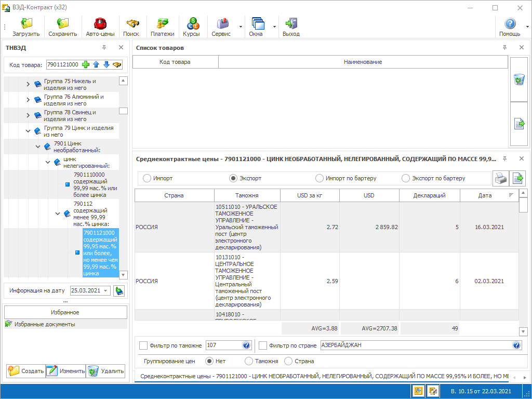The width and height of the screenshot is (532, 399).
Task: Select Экспорт по бартеру option
Action: (x=405, y=179)
